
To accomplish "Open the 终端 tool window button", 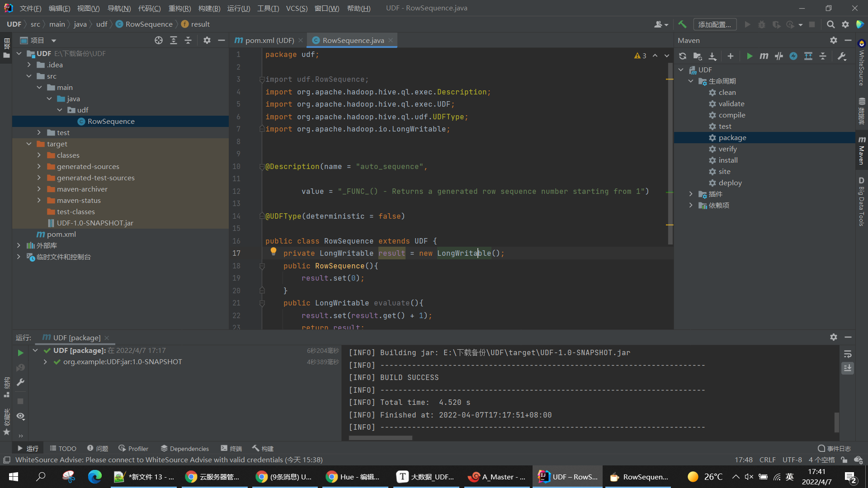I will (231, 448).
